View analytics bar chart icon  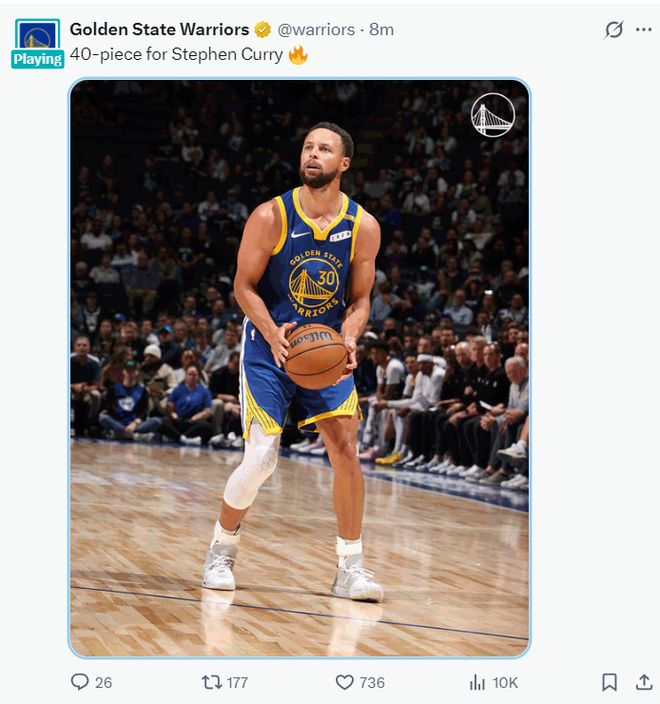click(x=477, y=682)
